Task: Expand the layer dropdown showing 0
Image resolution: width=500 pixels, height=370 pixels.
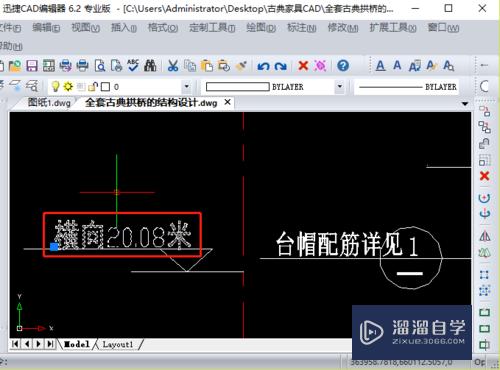Action: click(186, 87)
